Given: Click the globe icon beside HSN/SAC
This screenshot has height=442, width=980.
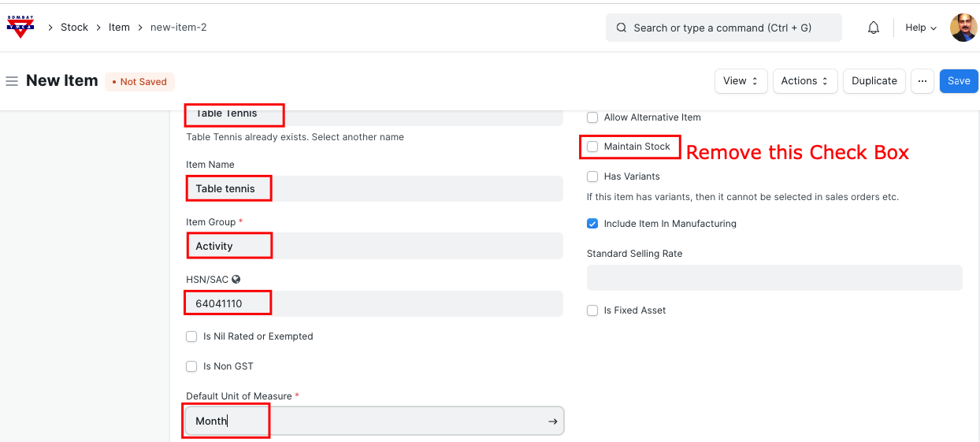Looking at the screenshot, I should tap(236, 279).
